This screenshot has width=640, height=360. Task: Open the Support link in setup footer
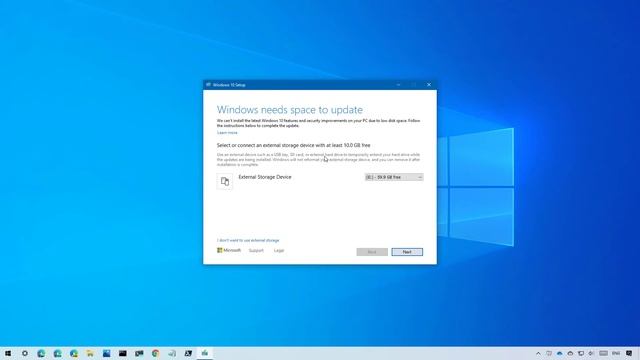click(256, 251)
